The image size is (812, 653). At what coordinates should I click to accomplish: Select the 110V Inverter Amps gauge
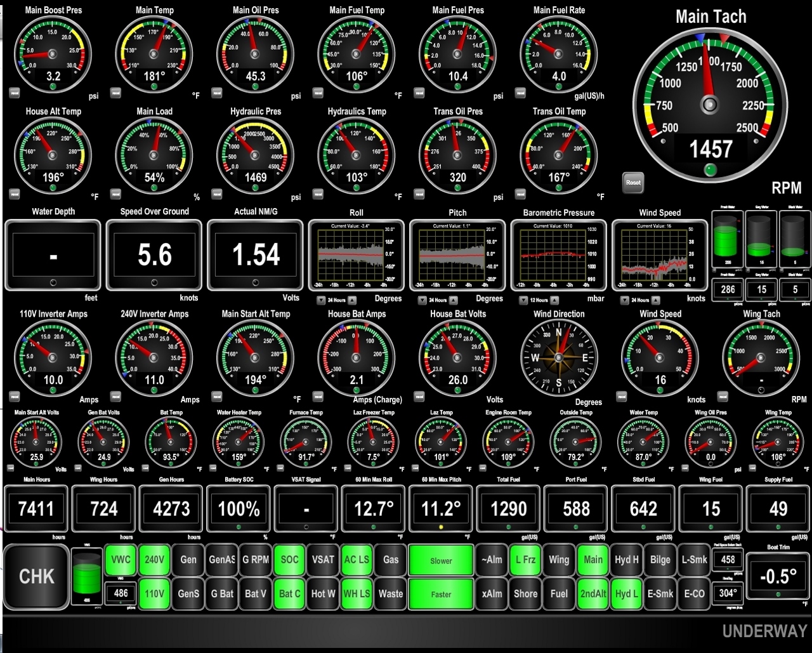tap(53, 358)
